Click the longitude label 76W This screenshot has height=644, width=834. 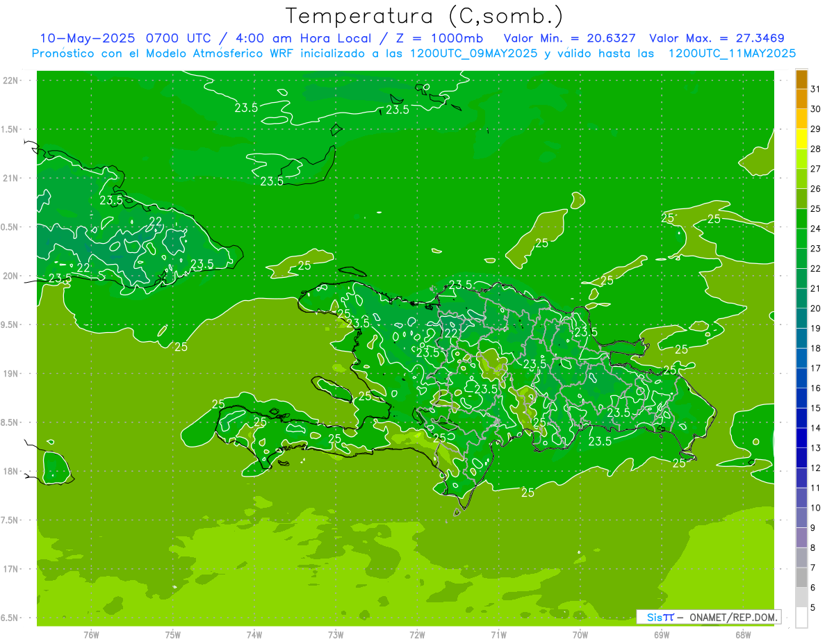coord(91,635)
